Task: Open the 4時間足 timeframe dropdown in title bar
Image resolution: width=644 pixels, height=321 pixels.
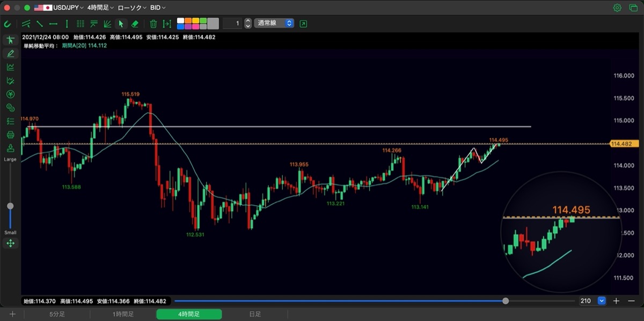Action: click(101, 8)
